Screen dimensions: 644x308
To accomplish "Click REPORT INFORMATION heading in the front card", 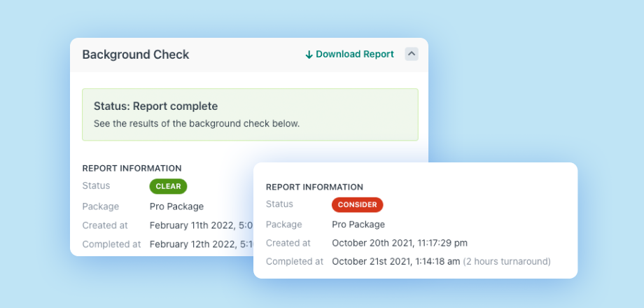I will (314, 188).
